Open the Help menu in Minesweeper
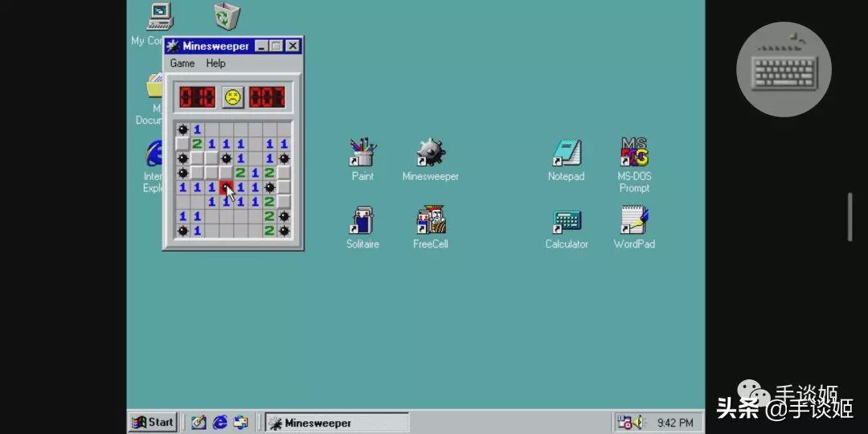The width and height of the screenshot is (868, 434). point(215,63)
